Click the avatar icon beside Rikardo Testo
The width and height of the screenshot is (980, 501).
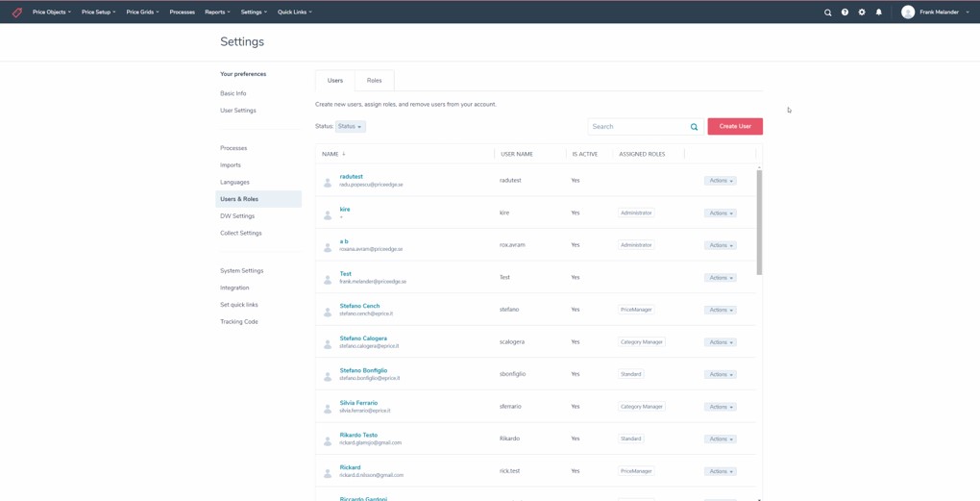tap(327, 441)
